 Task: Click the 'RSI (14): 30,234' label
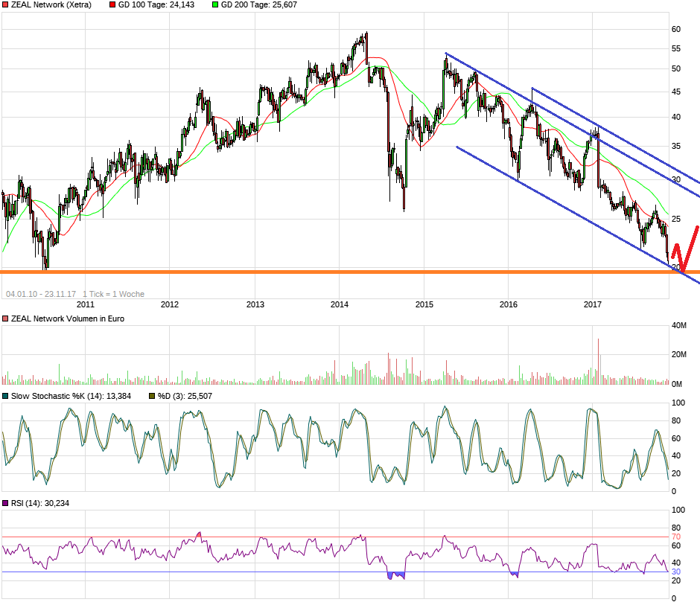pyautogui.click(x=40, y=503)
